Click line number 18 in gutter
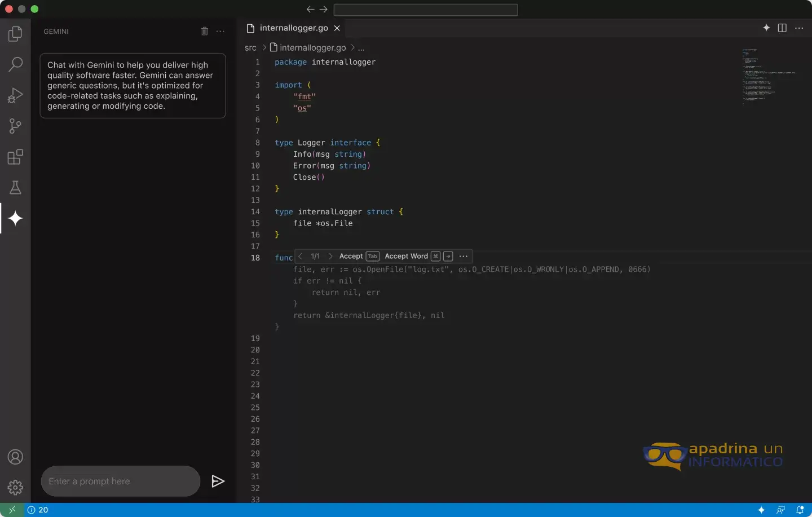The width and height of the screenshot is (812, 517). 255,258
